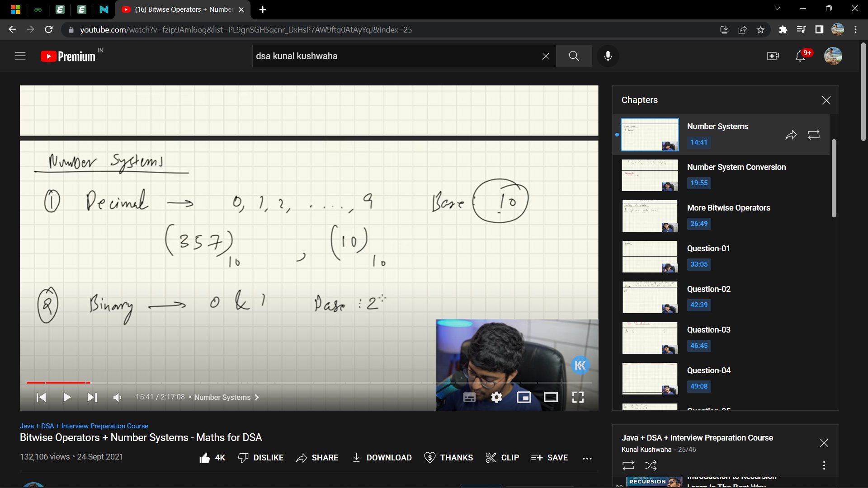Switch to the YouTube browser tab

pyautogui.click(x=181, y=9)
